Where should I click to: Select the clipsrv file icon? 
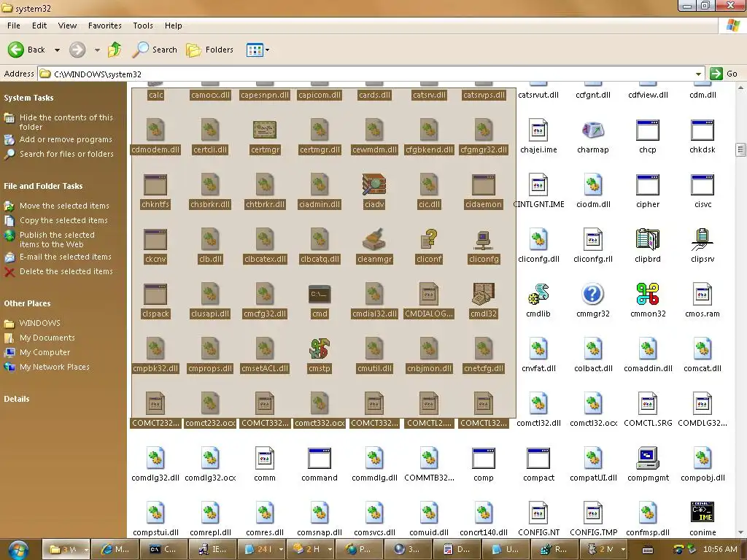click(x=703, y=239)
